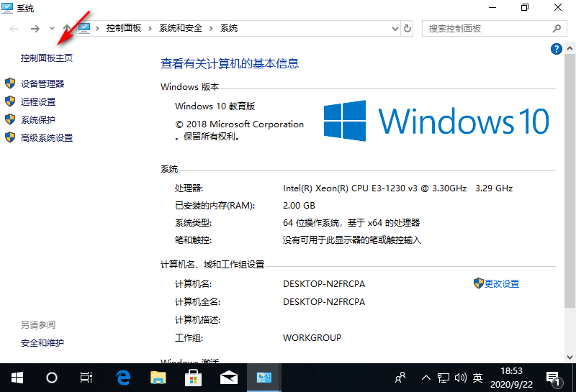Click the 搜索控制面板 search field
The width and height of the screenshot is (576, 392).
(486, 29)
